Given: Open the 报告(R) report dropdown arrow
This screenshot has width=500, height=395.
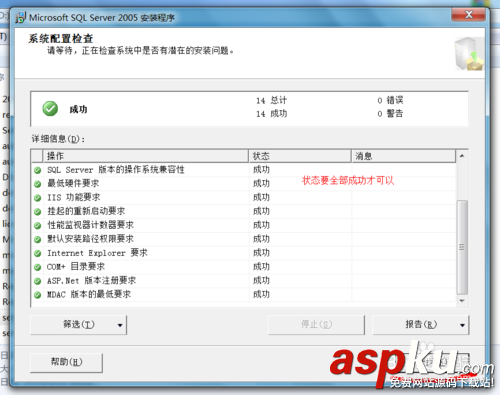Looking at the screenshot, I should 462,325.
